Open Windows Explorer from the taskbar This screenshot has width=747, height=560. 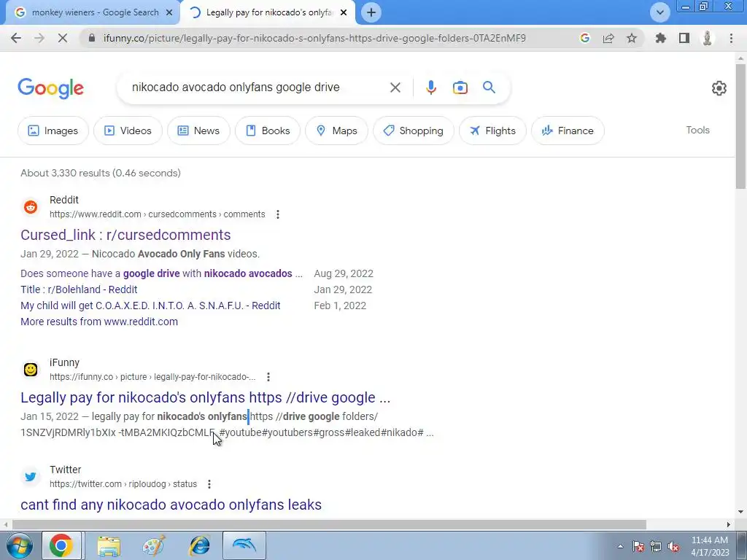pos(109,545)
